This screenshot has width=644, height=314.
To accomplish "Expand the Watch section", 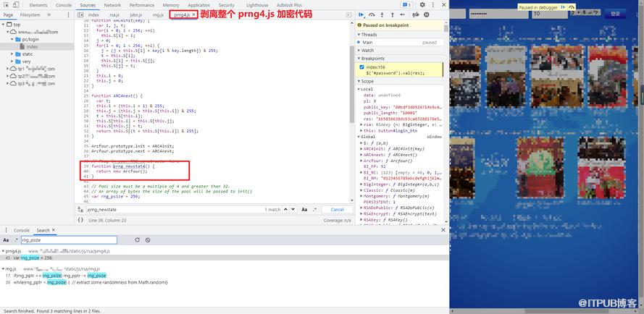I will pos(359,51).
